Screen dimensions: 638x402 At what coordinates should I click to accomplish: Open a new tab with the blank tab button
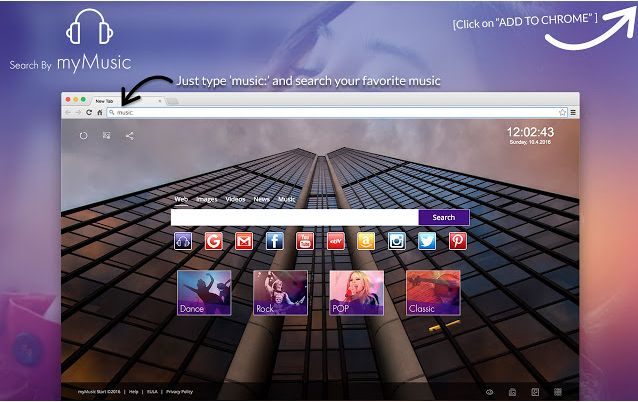[x=172, y=101]
